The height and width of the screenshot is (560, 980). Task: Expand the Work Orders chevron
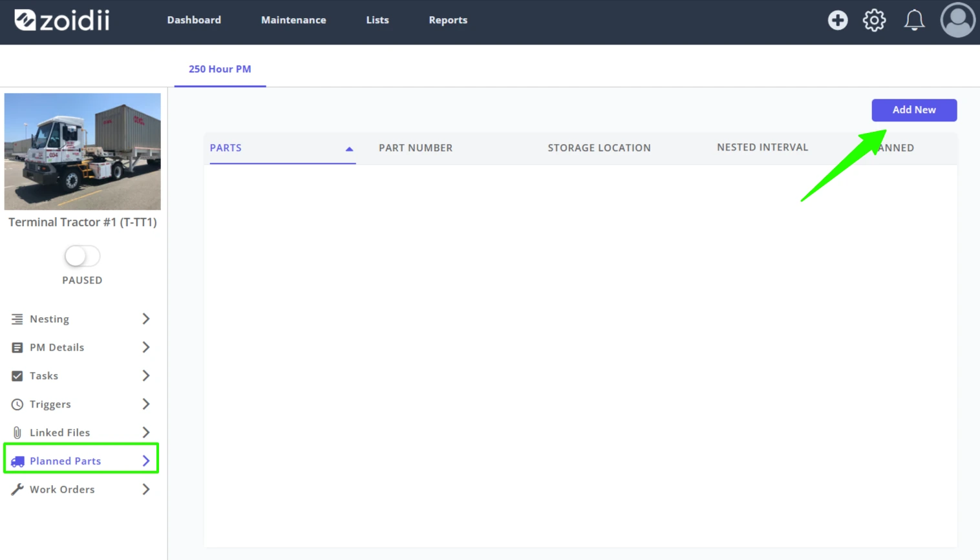pyautogui.click(x=146, y=490)
